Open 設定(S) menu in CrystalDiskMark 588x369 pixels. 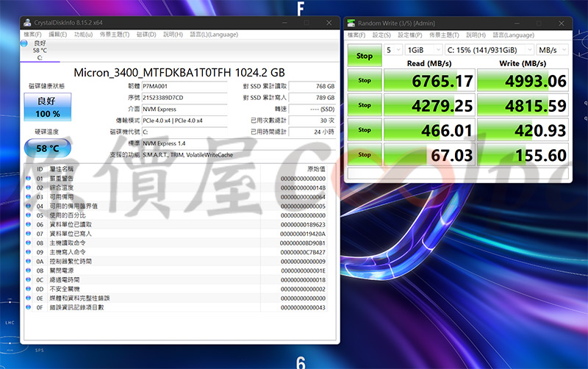pos(381,35)
